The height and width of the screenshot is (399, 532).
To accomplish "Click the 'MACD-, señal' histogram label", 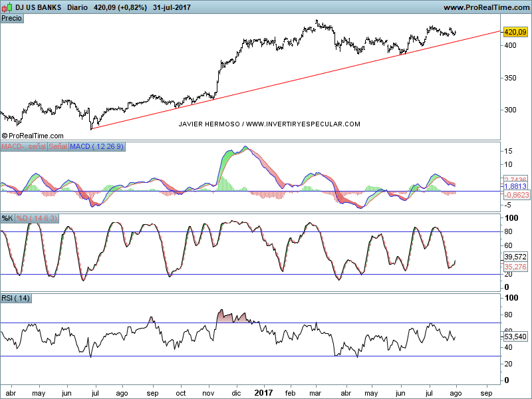I will coord(23,146).
